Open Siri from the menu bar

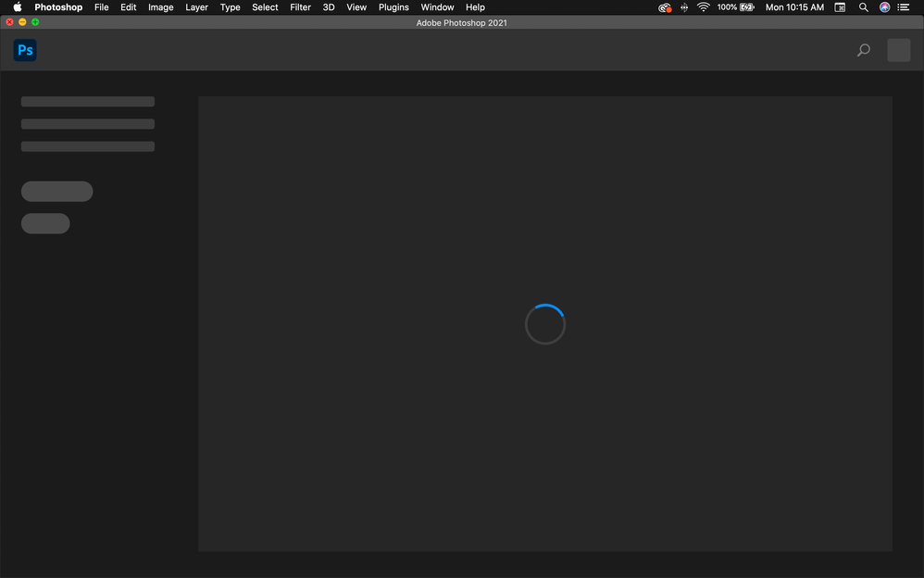[x=884, y=7]
